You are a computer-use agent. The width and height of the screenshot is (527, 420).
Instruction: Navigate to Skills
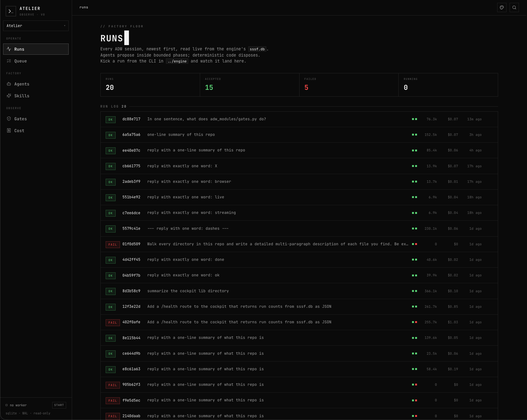click(x=36, y=96)
